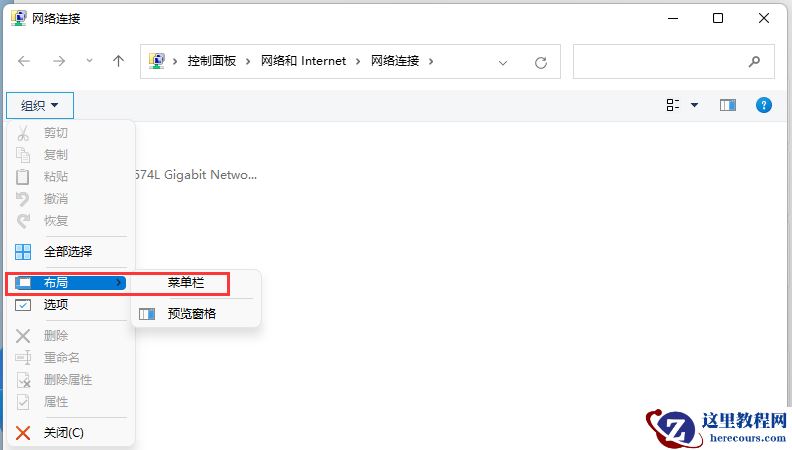Open the address bar history dropdown
The height and width of the screenshot is (450, 792).
coord(503,63)
